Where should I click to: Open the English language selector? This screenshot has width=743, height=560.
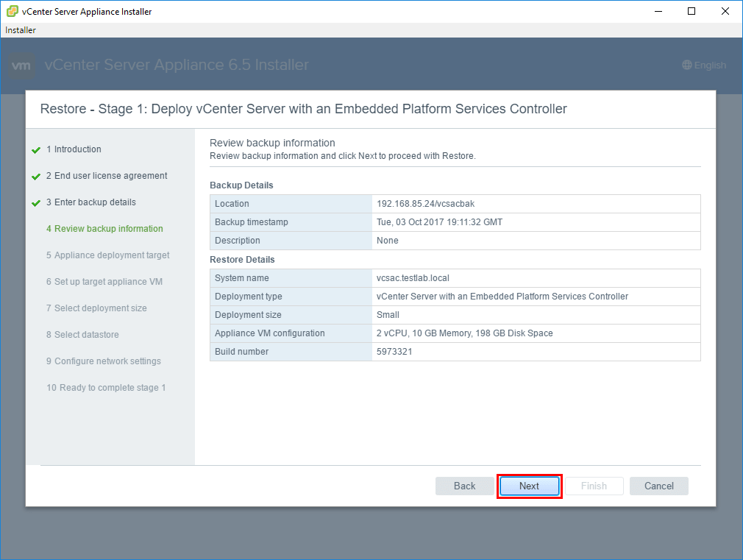click(704, 65)
